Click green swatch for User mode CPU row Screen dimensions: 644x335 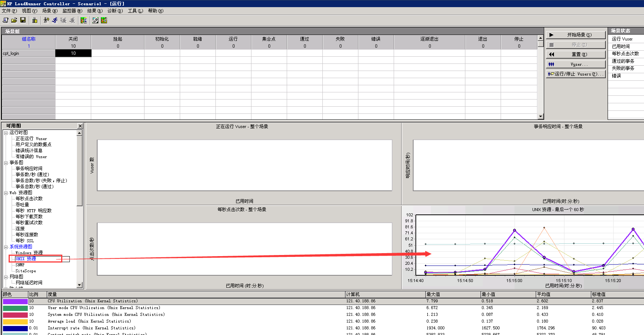coord(15,308)
